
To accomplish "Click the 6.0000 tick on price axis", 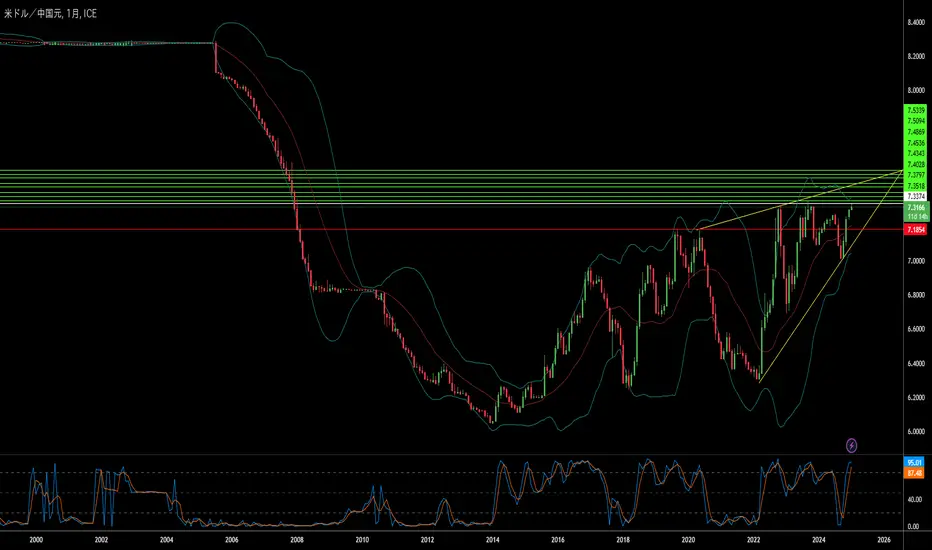I will tap(914, 432).
